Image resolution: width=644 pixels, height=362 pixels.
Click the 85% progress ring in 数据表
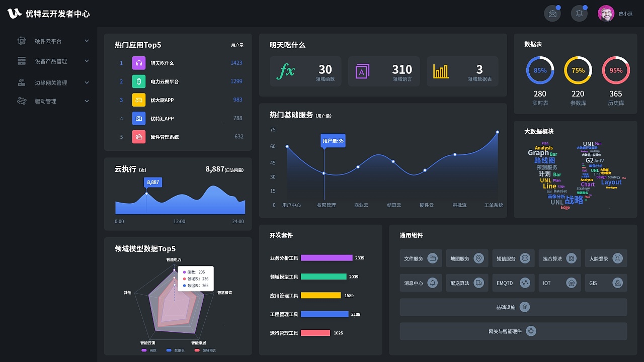540,70
